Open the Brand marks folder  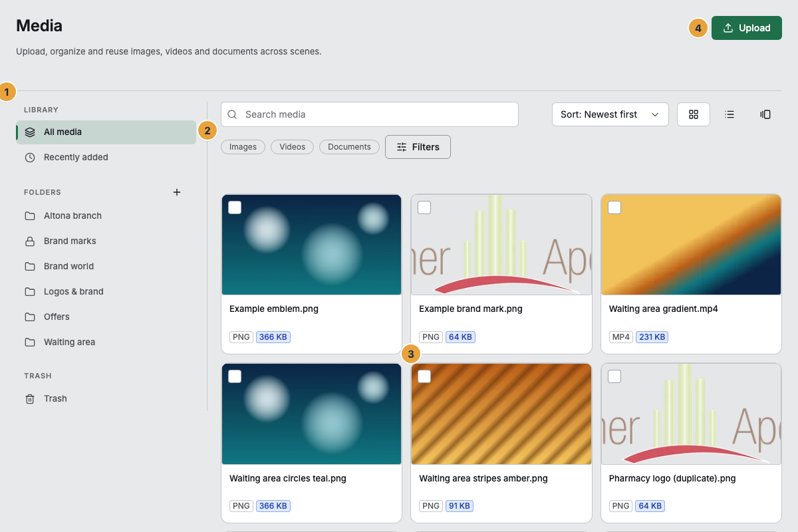(x=106, y=241)
